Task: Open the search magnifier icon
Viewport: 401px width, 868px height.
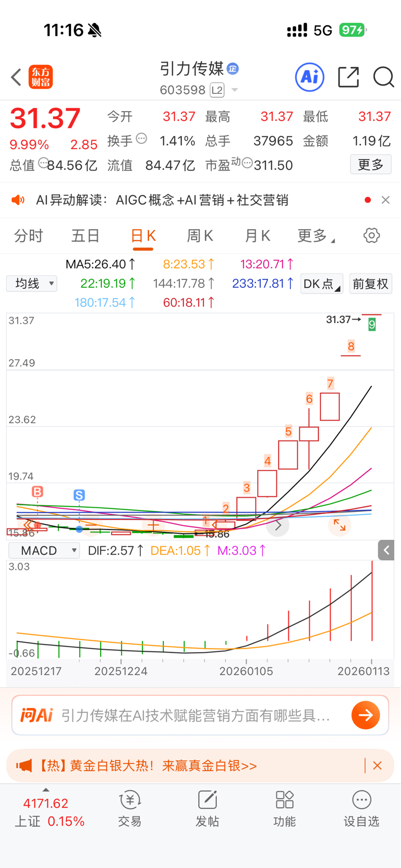Action: tap(383, 77)
